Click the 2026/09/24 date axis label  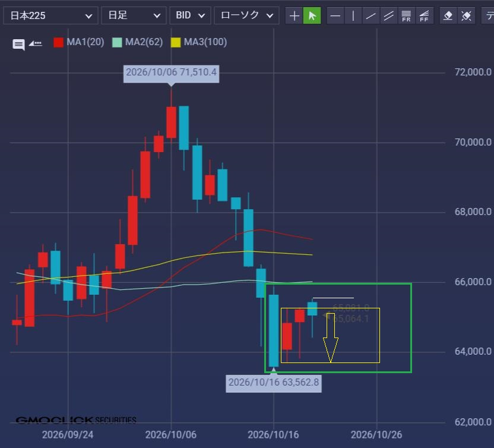[68, 435]
